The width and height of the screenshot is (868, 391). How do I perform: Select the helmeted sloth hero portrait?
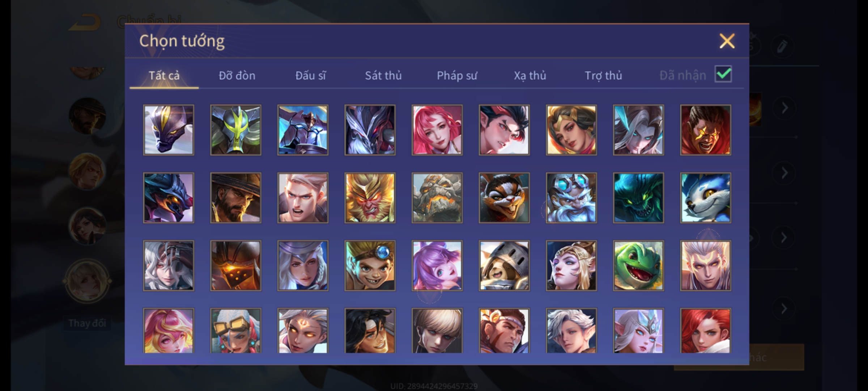point(504,266)
